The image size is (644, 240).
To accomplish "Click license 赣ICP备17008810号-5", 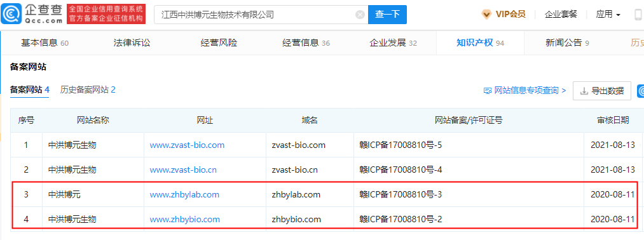I will tap(401, 145).
